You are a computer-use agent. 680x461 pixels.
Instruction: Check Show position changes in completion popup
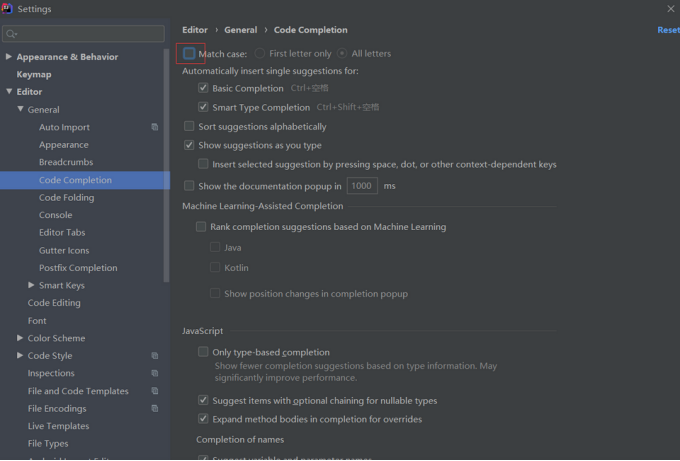[x=215, y=294]
